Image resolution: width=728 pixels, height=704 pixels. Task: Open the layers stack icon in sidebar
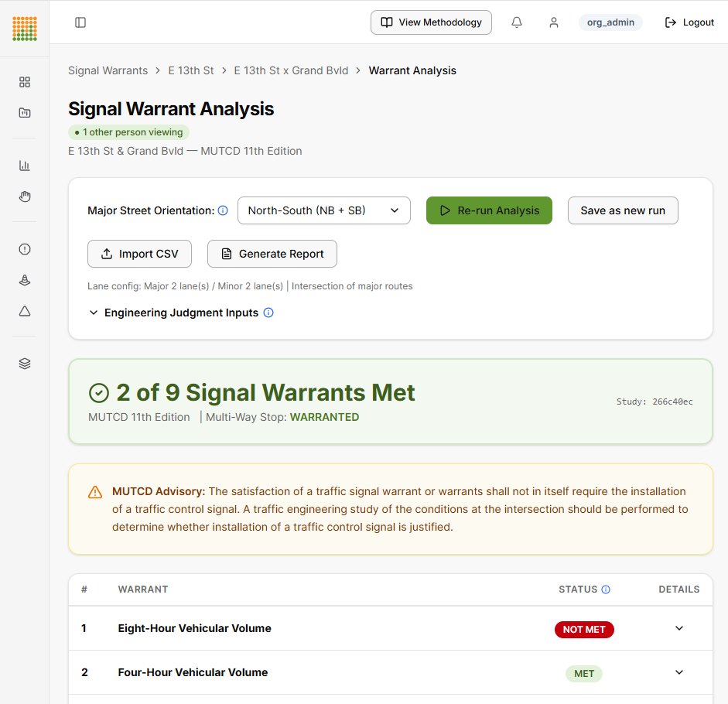[25, 364]
